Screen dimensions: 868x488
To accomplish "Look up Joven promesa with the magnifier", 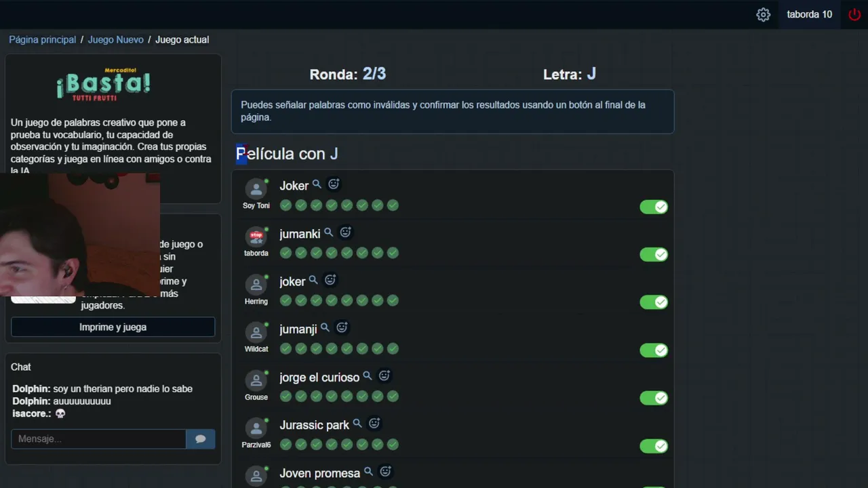I will (368, 472).
